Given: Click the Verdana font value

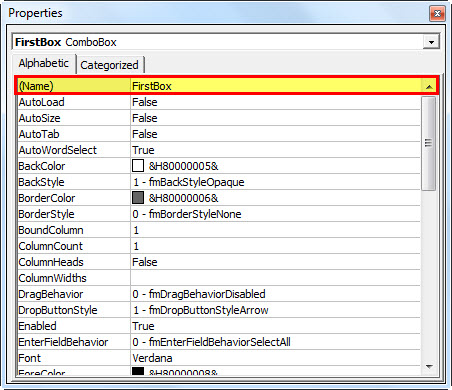Looking at the screenshot, I should coord(152,358).
